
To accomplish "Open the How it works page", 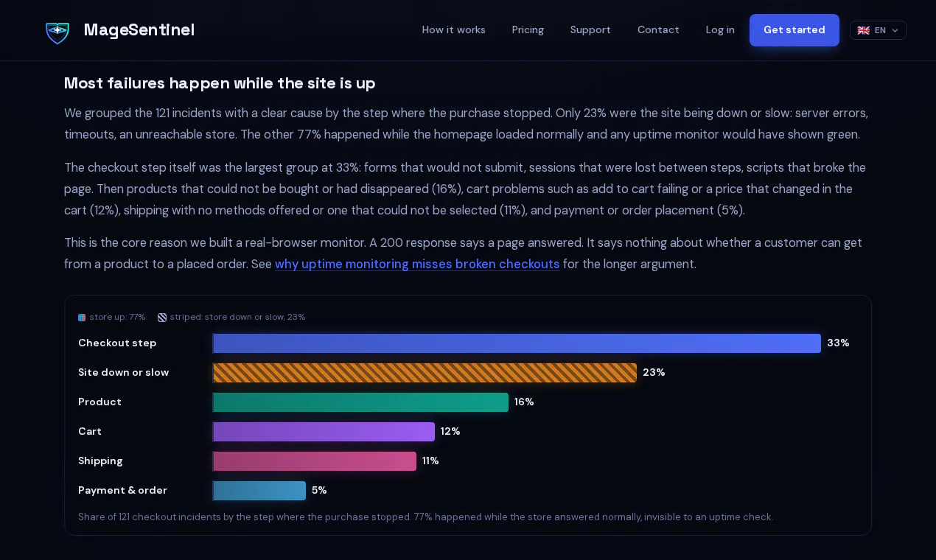I will coord(453,29).
